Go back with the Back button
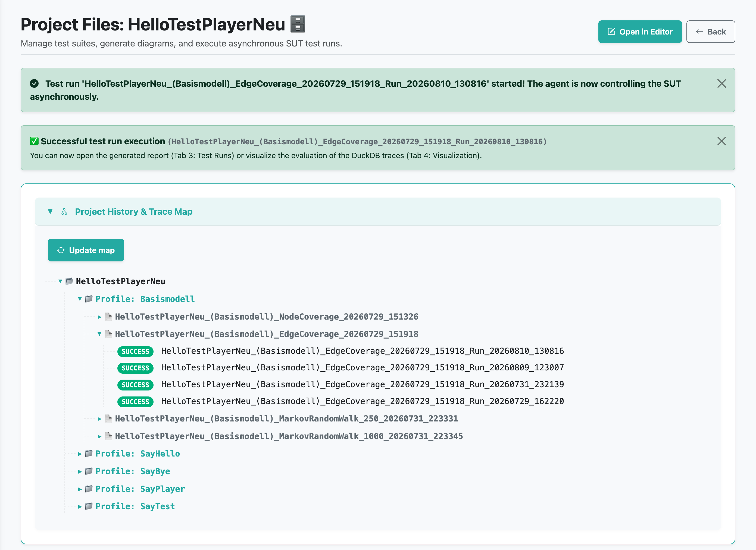 pyautogui.click(x=710, y=32)
